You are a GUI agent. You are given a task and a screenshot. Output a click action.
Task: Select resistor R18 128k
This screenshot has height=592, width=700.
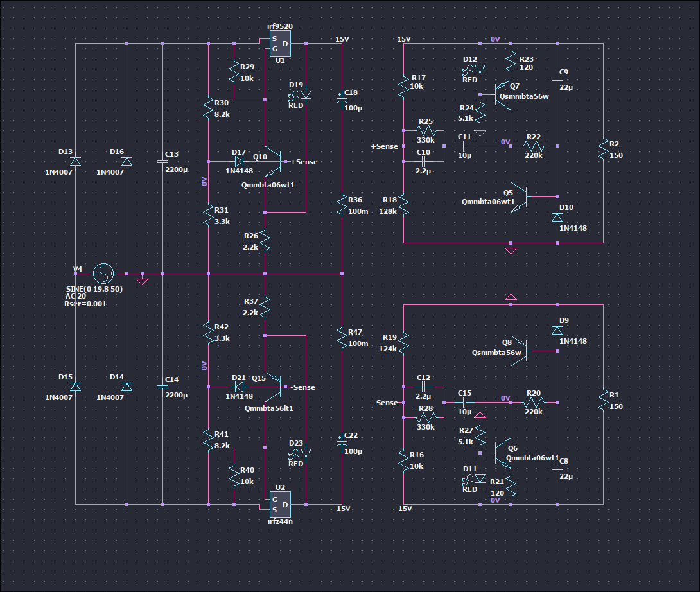(x=403, y=205)
